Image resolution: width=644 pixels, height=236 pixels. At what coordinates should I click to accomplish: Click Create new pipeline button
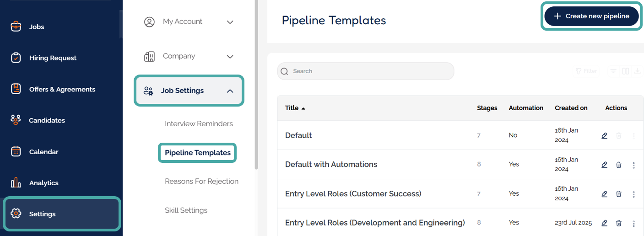tap(591, 16)
